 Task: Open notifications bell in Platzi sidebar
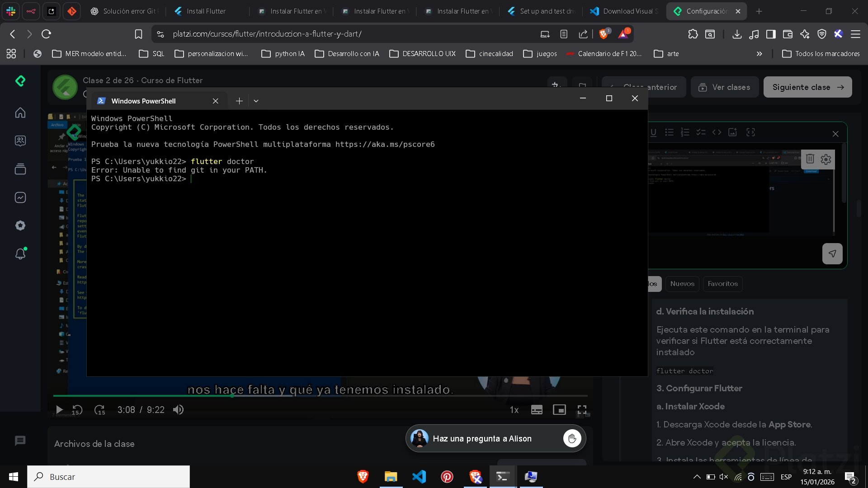click(20, 253)
